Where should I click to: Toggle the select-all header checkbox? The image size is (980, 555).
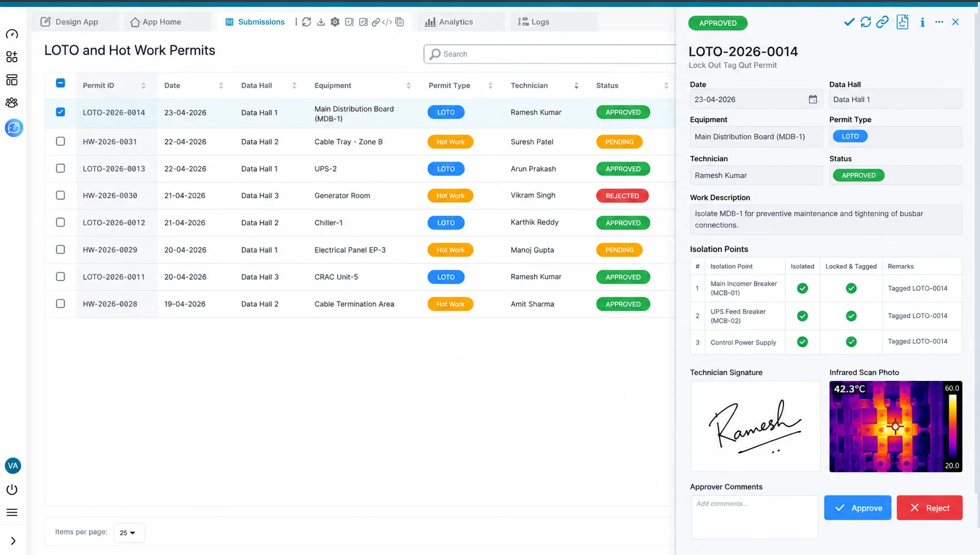61,83
